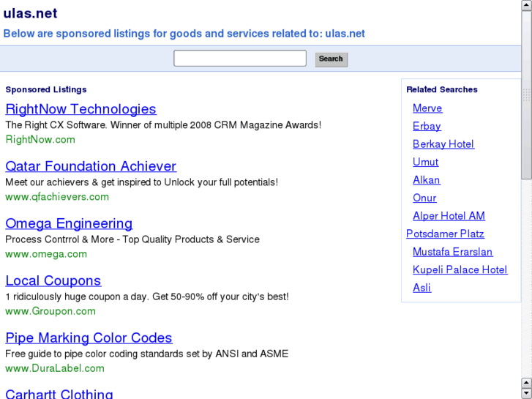This screenshot has width=532, height=399.
Task: Select the Umut related search
Action: (x=425, y=162)
